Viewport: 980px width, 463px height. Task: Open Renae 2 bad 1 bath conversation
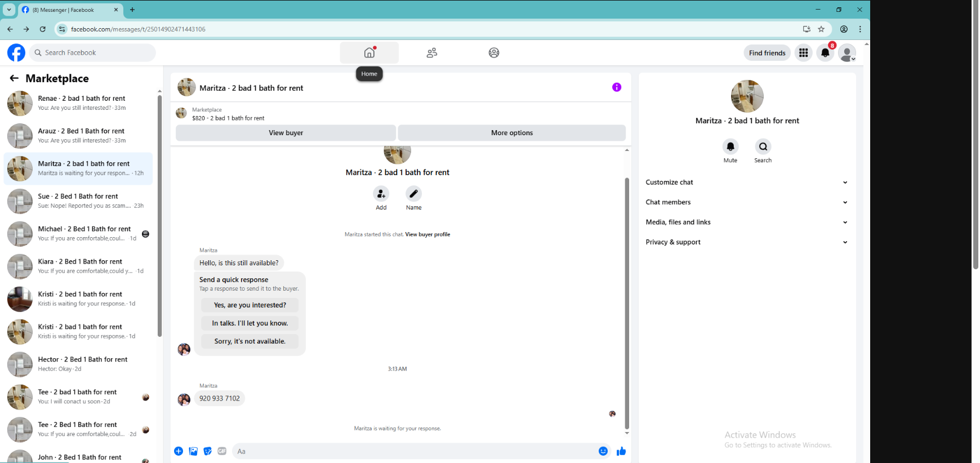(78, 103)
